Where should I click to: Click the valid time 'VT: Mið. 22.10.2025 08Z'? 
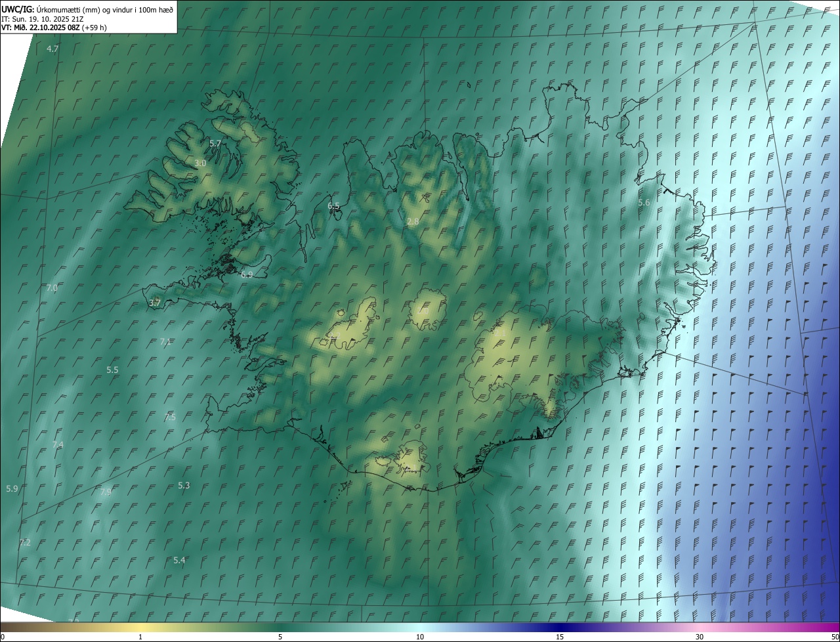41,28
